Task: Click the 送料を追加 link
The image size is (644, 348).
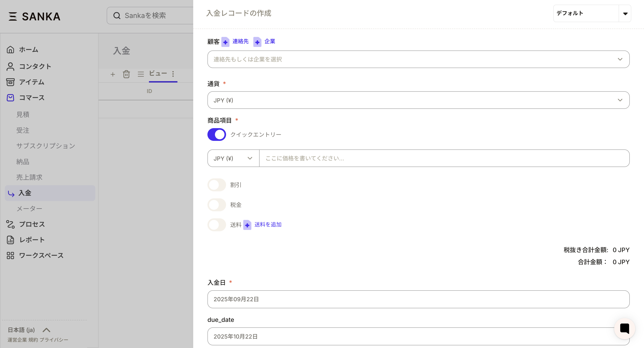Action: 268,224
